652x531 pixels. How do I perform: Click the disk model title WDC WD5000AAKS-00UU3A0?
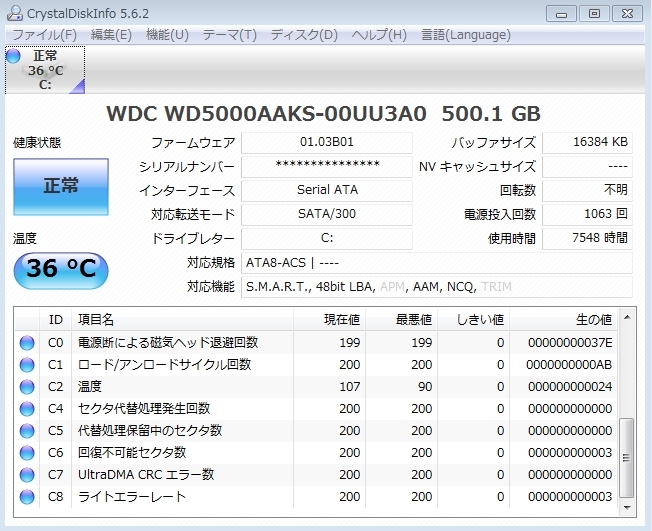click(266, 114)
